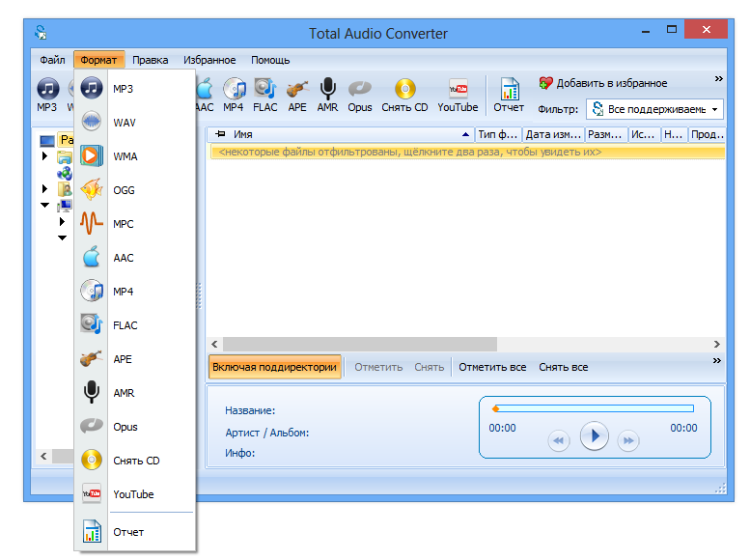750x560 pixels.
Task: Select MPC from the Format menu
Action: pos(135,224)
